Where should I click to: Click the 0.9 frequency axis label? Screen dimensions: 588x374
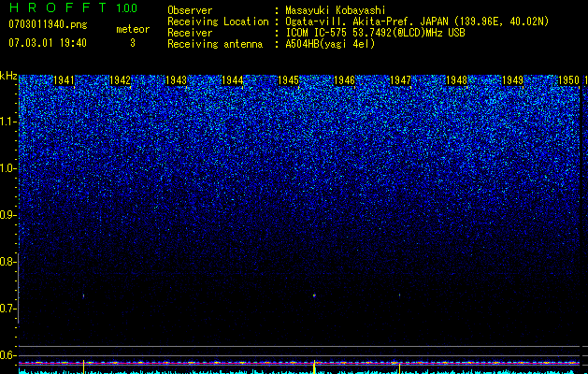(7, 215)
